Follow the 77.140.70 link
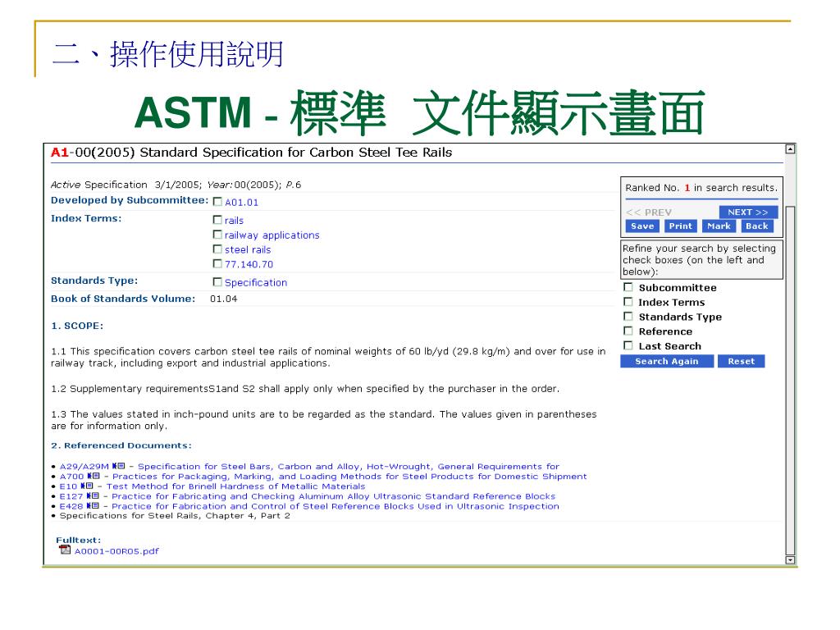This screenshot has width=840, height=630. [x=249, y=264]
